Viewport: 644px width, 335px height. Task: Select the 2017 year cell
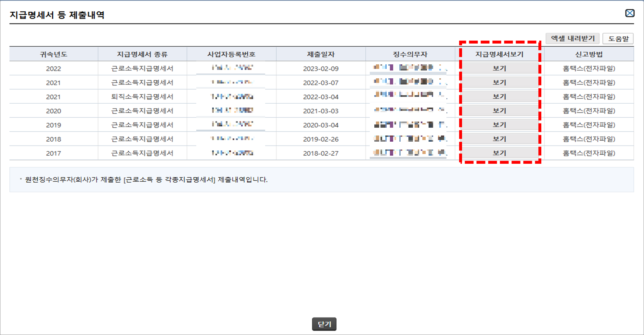coord(54,153)
